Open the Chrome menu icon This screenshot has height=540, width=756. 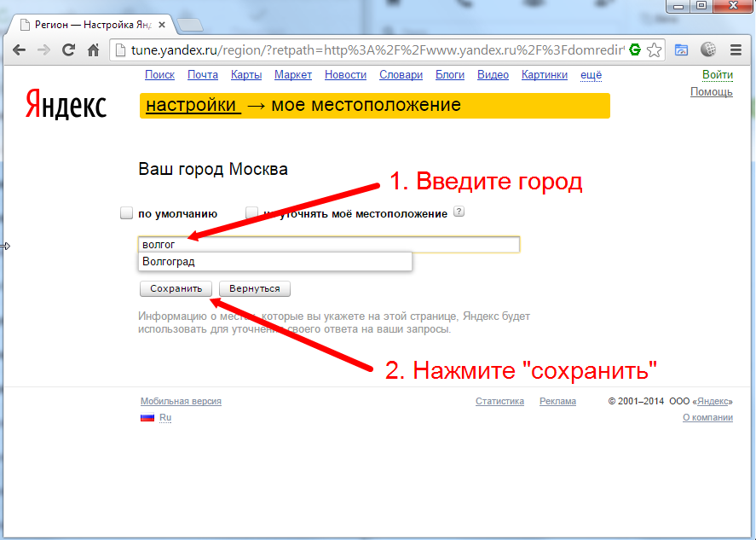pos(734,50)
